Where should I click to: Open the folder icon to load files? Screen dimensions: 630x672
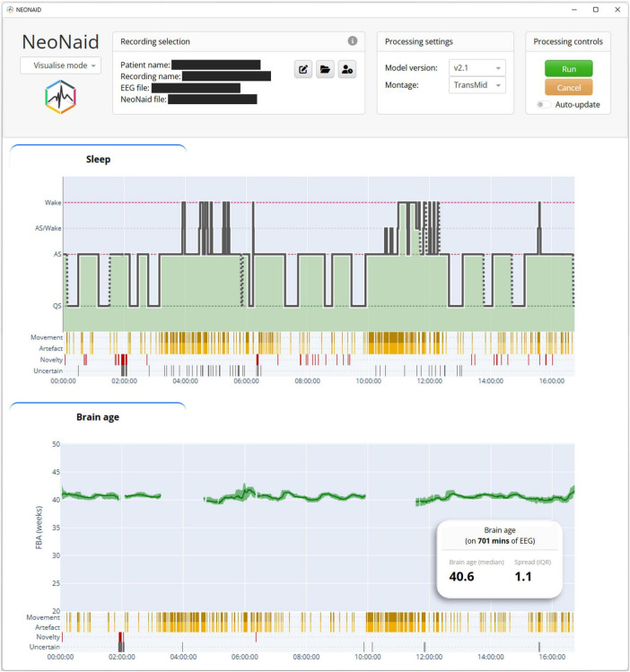click(325, 69)
